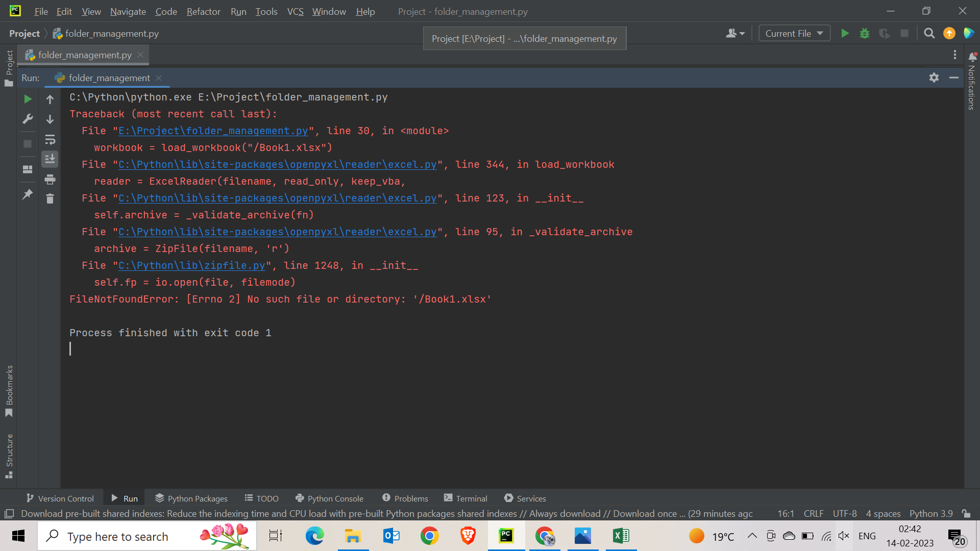The width and height of the screenshot is (980, 551).
Task: Open the Refactor menu
Action: pos(203,11)
